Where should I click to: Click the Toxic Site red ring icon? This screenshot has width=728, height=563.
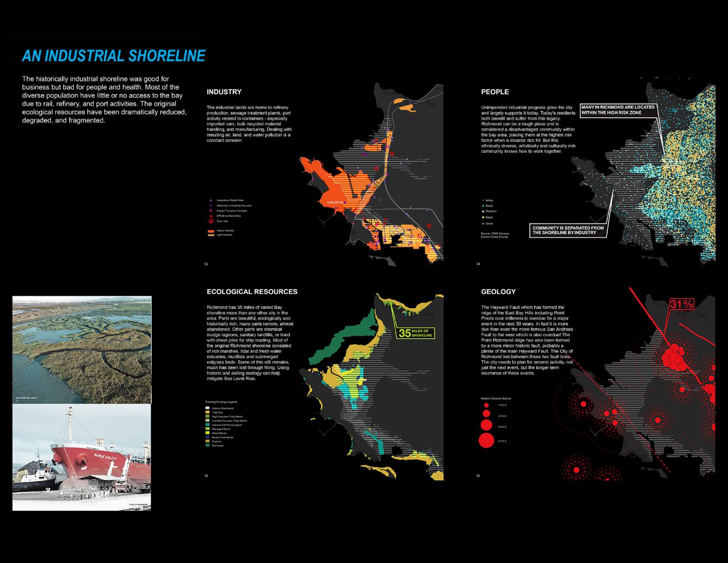click(x=211, y=221)
